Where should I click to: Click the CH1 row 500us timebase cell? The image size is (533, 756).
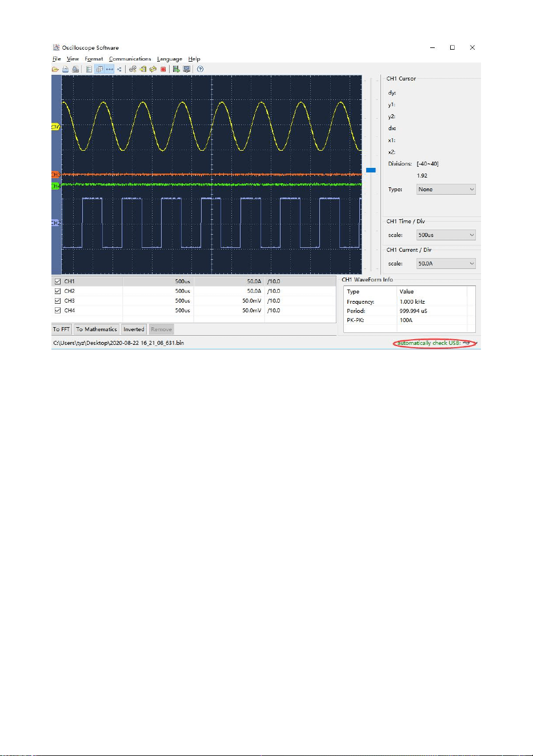[158, 282]
